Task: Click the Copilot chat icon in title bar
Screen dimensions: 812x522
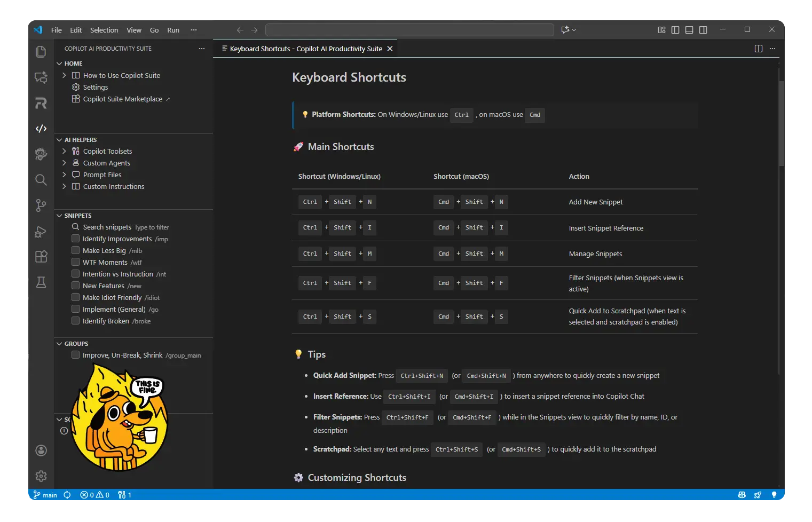Action: pyautogui.click(x=565, y=30)
